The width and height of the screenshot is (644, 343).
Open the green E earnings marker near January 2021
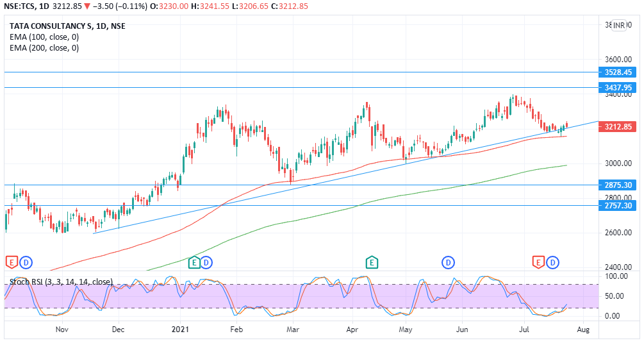193,262
